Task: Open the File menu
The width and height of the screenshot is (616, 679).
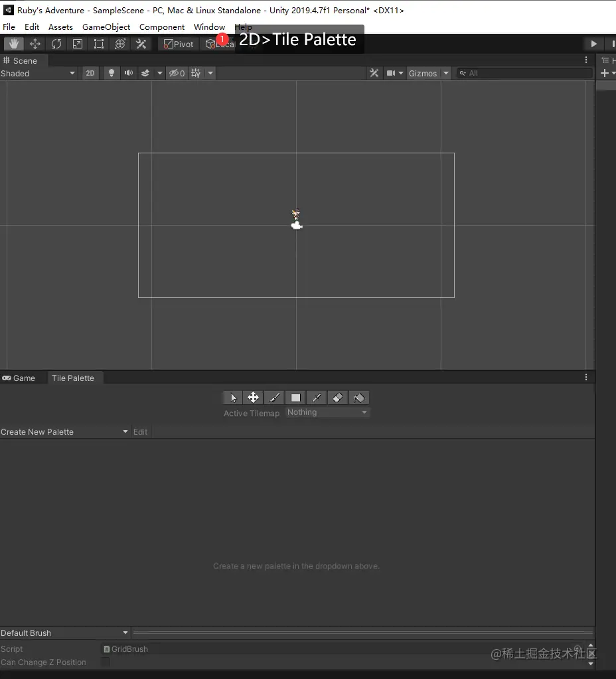Action: click(9, 27)
